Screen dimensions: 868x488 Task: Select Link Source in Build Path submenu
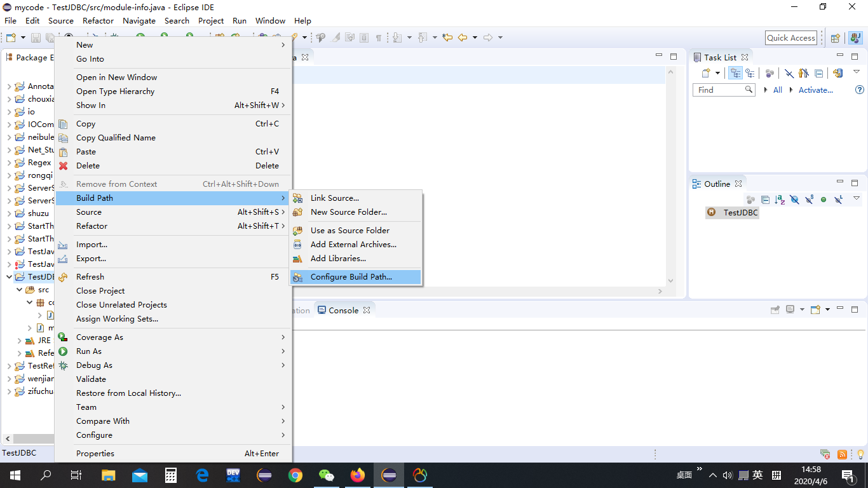click(356, 198)
